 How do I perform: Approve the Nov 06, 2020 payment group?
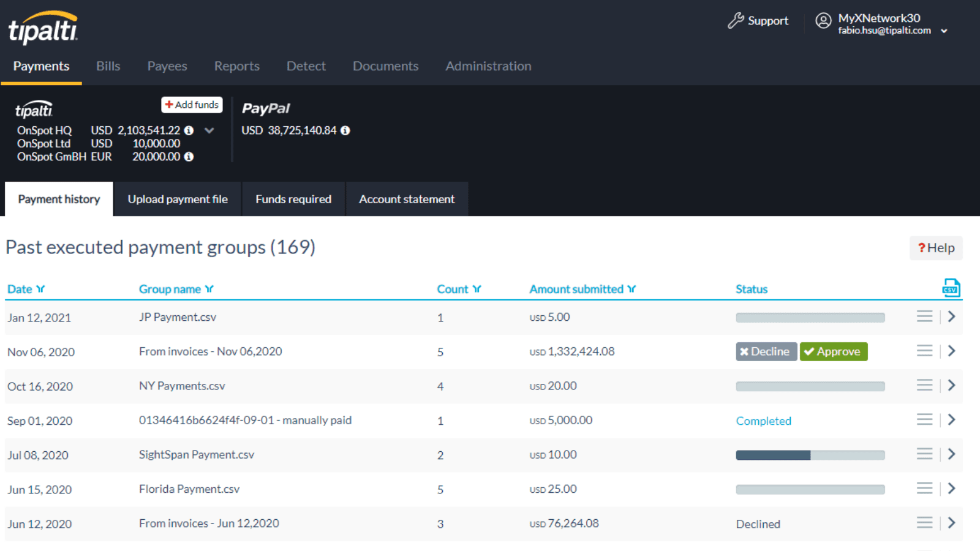pyautogui.click(x=833, y=351)
